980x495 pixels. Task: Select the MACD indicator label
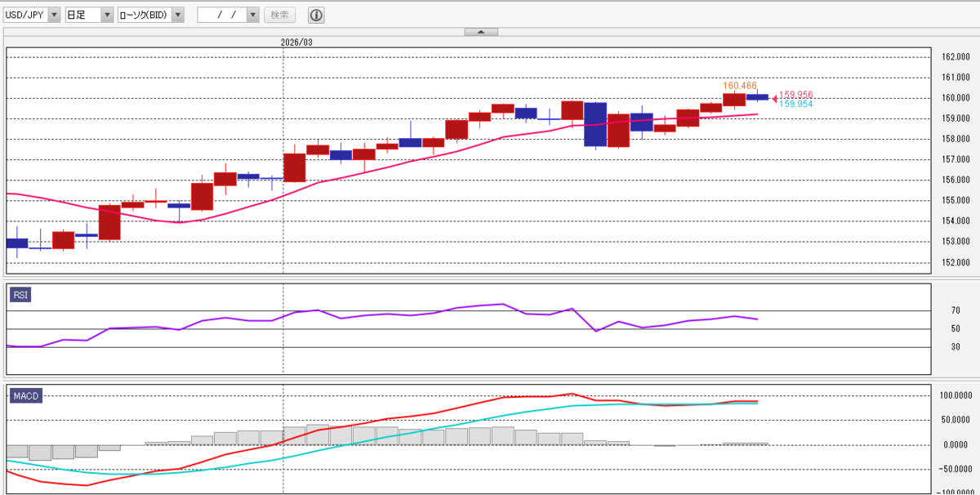(24, 396)
